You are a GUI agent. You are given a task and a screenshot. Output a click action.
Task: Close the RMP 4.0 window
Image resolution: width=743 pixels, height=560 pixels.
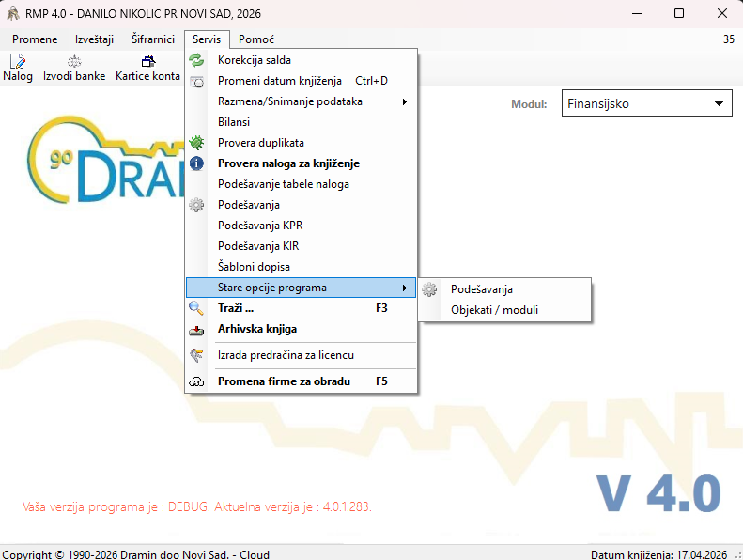point(721,13)
